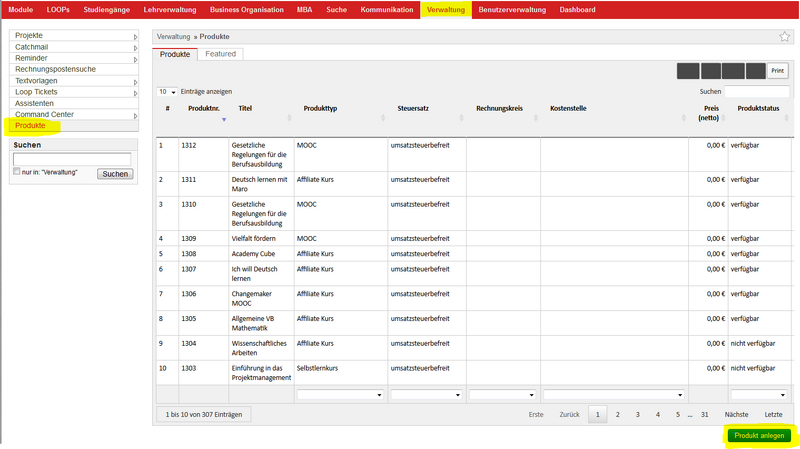800x449 pixels.
Task: Expand the Textvorlagen sidebar submenu arrow
Action: [x=135, y=82]
